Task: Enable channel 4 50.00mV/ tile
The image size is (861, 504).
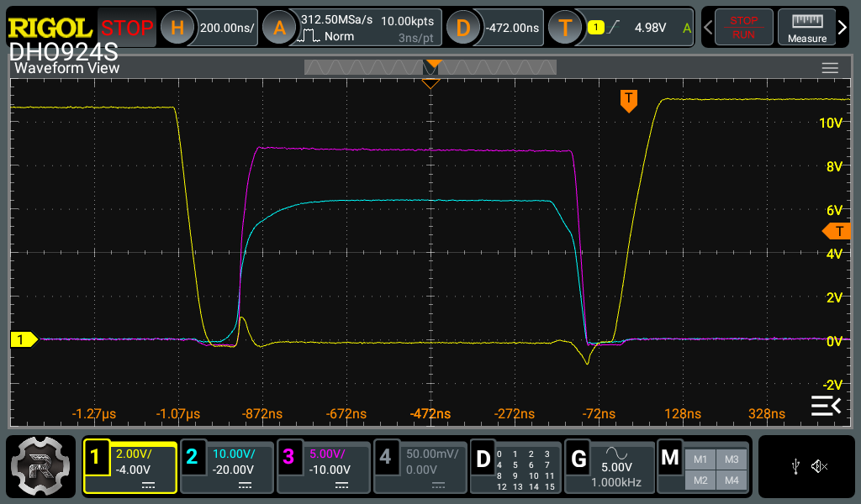Action: 420,467
